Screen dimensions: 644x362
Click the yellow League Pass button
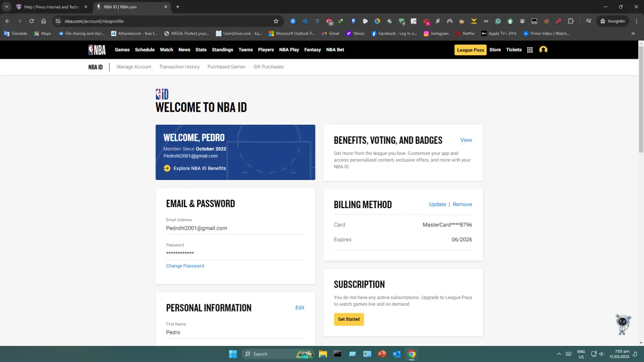click(470, 50)
